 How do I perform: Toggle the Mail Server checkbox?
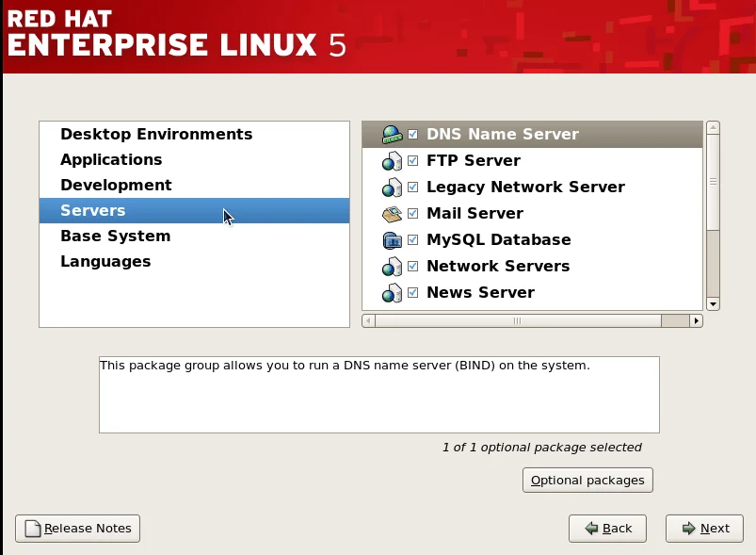coord(412,214)
